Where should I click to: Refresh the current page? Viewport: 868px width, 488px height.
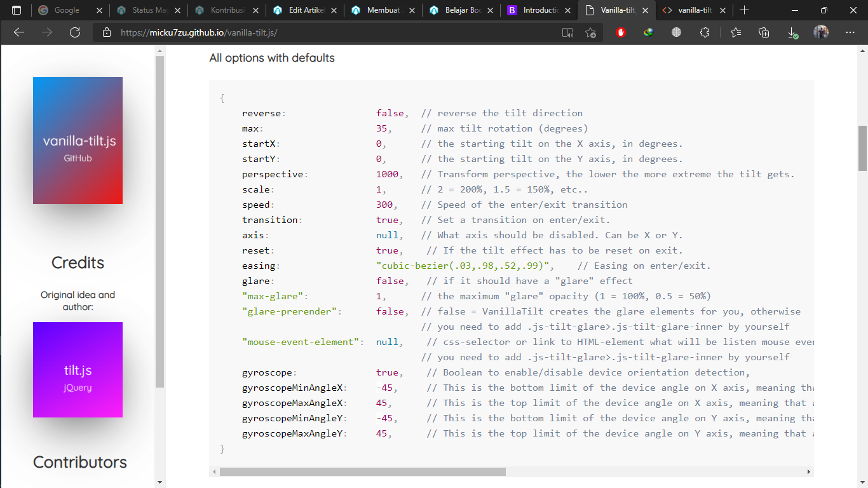tap(75, 32)
